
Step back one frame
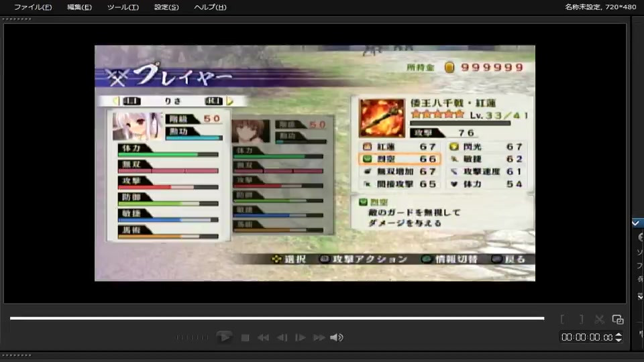coord(282,337)
